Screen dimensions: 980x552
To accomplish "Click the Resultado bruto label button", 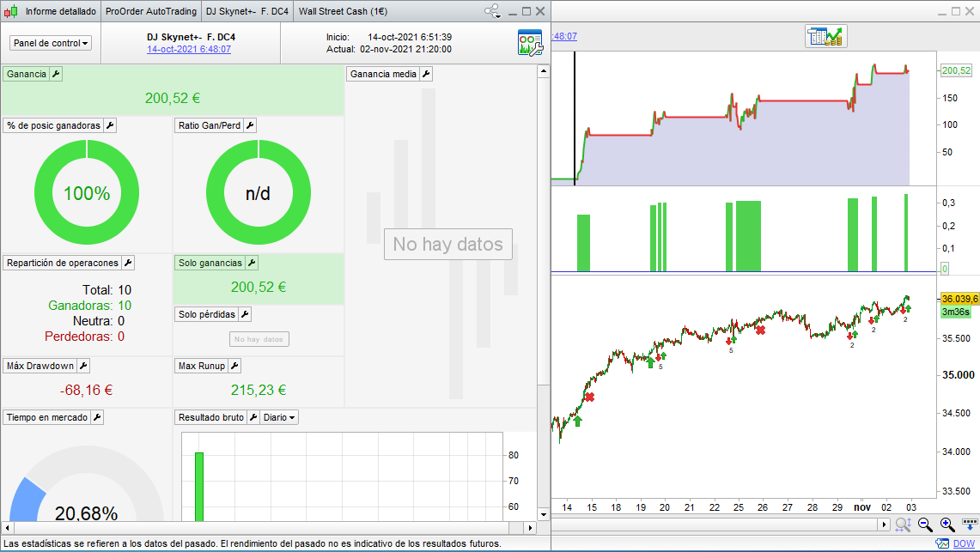I will (x=211, y=417).
